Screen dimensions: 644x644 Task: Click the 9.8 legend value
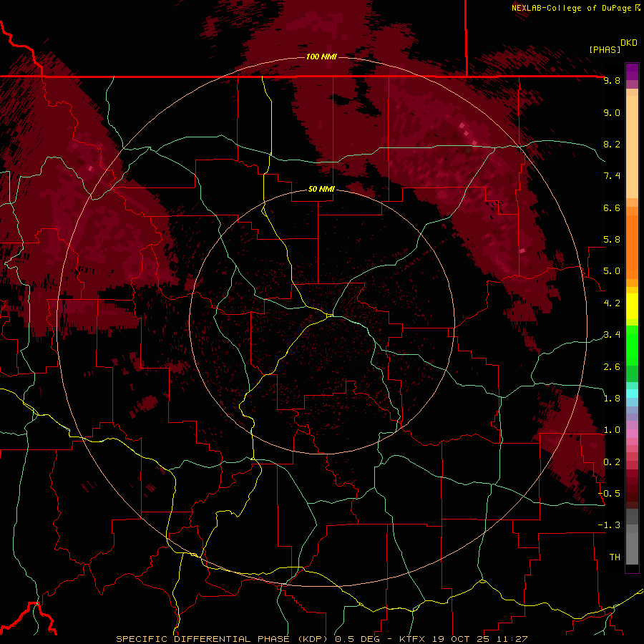tap(612, 81)
